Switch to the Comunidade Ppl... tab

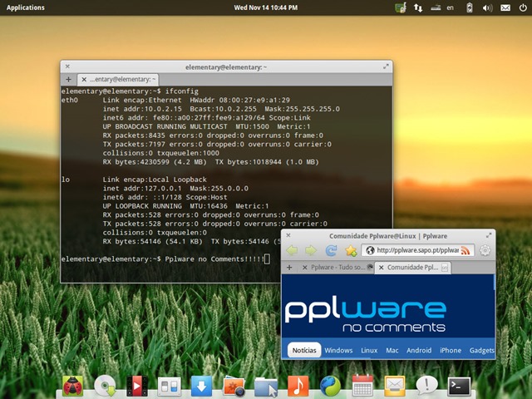[x=413, y=268]
